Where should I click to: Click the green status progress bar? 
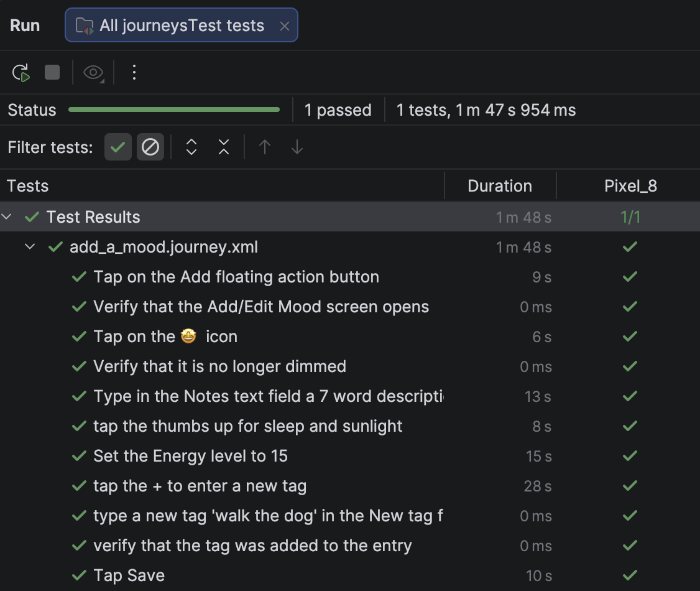click(x=174, y=109)
